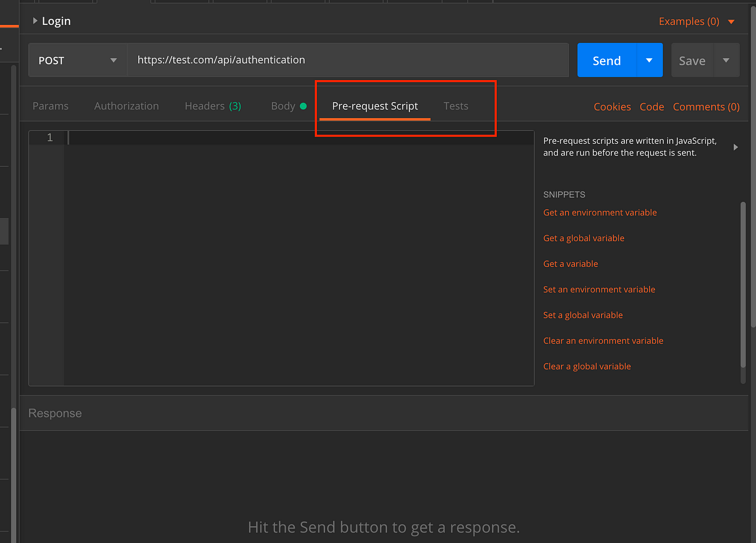Insert 'Get a variable' snippet

(570, 264)
